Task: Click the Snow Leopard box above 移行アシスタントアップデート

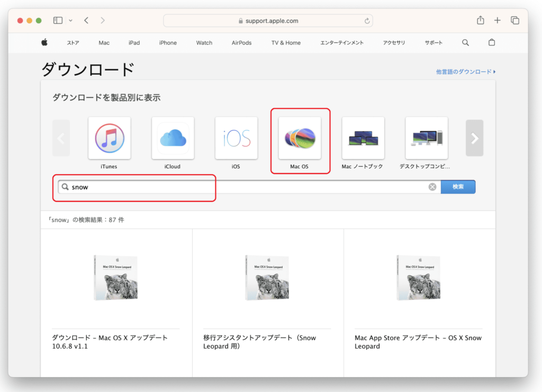Action: tap(267, 278)
